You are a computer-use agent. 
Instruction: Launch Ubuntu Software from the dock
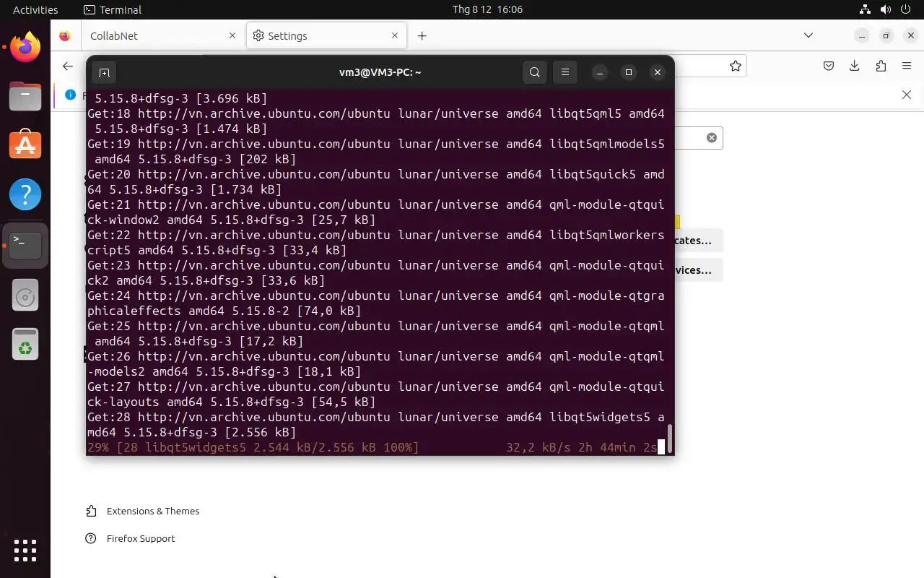pos(25,145)
